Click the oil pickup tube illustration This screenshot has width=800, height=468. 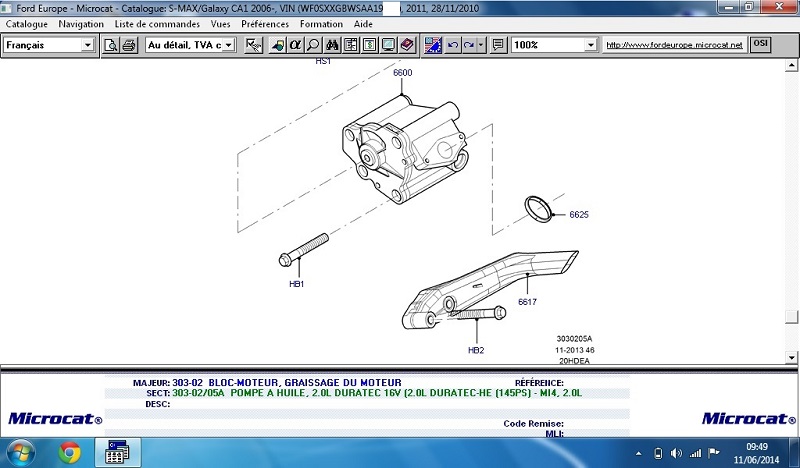click(x=490, y=288)
